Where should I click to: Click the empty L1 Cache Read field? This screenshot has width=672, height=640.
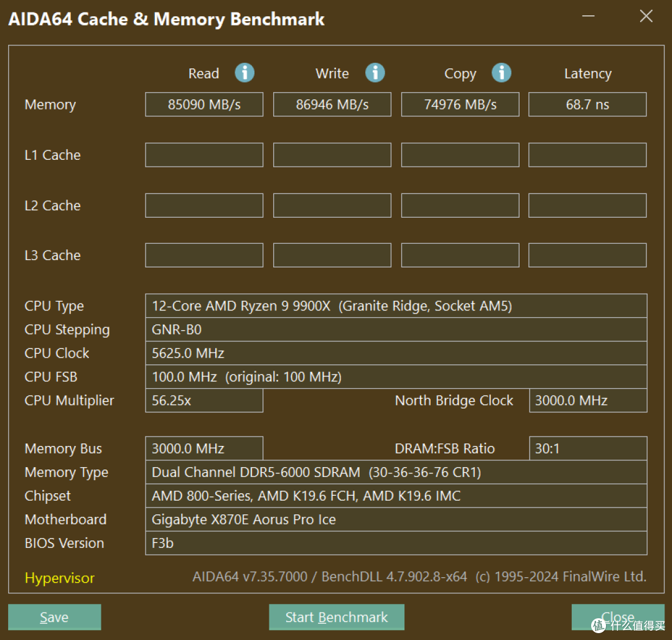(203, 154)
